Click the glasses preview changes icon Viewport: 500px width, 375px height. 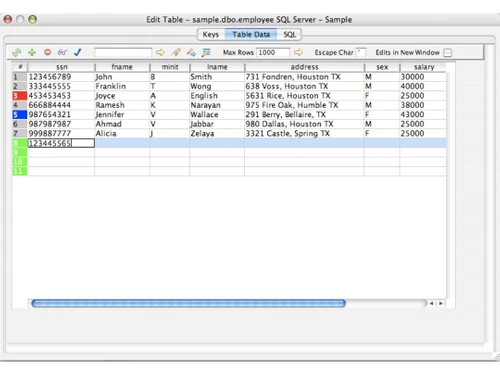coord(62,52)
